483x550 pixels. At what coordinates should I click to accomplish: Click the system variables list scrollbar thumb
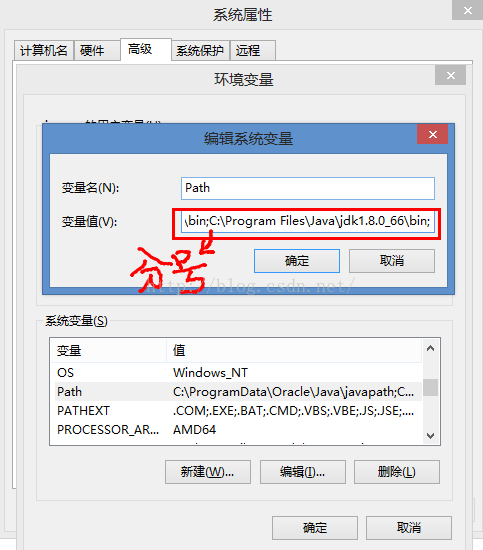tap(430, 387)
